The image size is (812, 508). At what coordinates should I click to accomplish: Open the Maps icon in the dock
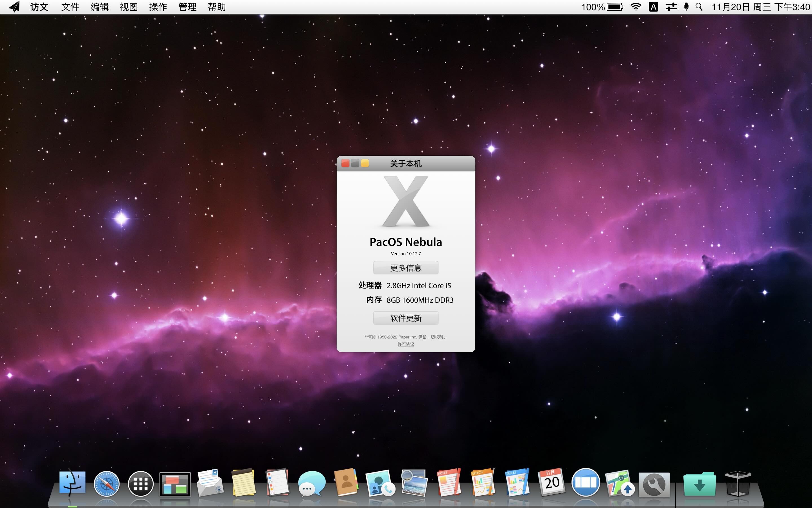coord(620,483)
